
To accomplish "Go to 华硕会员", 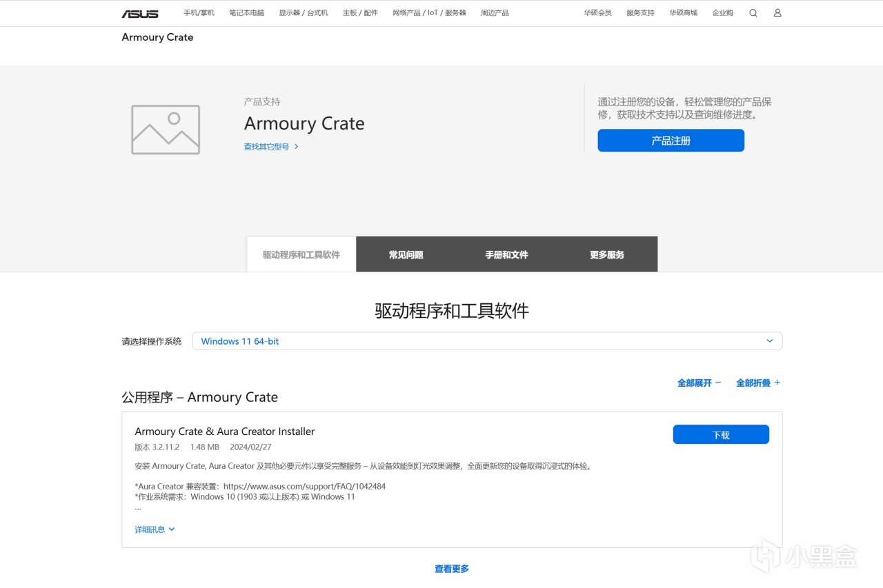I will pos(597,13).
